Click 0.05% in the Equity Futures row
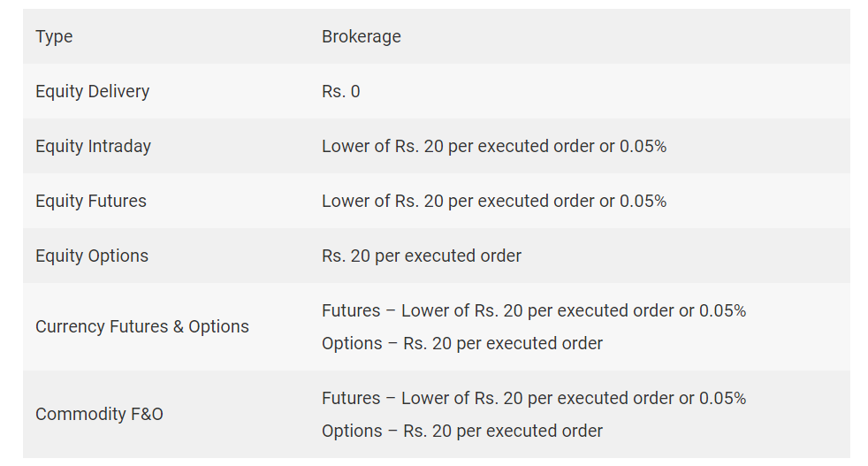 [x=643, y=201]
